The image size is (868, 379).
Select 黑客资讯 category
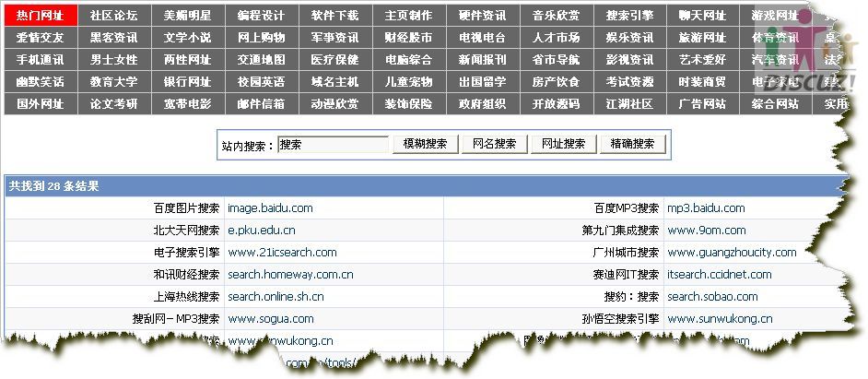pyautogui.click(x=114, y=38)
